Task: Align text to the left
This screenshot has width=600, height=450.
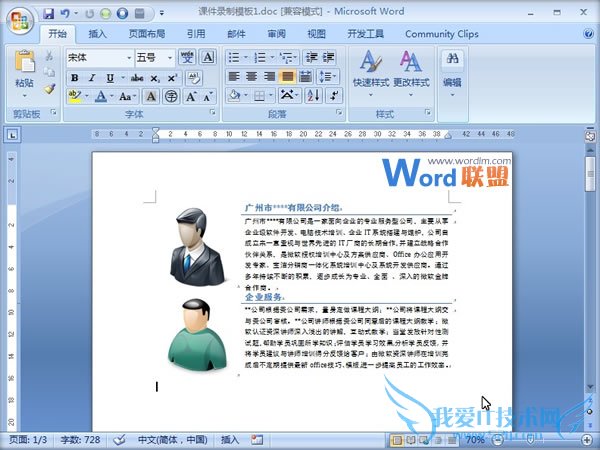Action: pyautogui.click(x=234, y=77)
